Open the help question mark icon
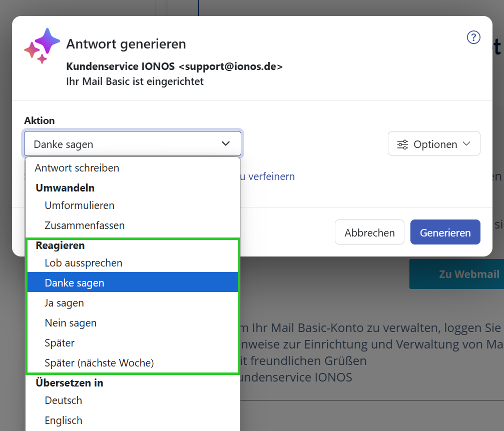The width and height of the screenshot is (504, 431). click(x=473, y=37)
